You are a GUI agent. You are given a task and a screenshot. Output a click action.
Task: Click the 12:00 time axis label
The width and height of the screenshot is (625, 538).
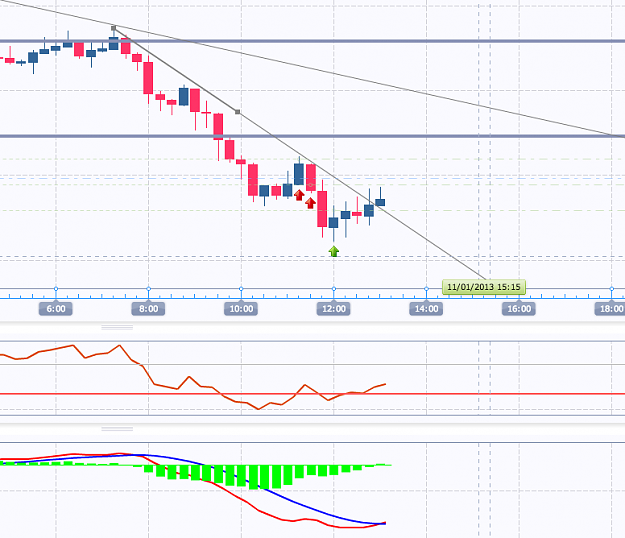click(x=334, y=309)
